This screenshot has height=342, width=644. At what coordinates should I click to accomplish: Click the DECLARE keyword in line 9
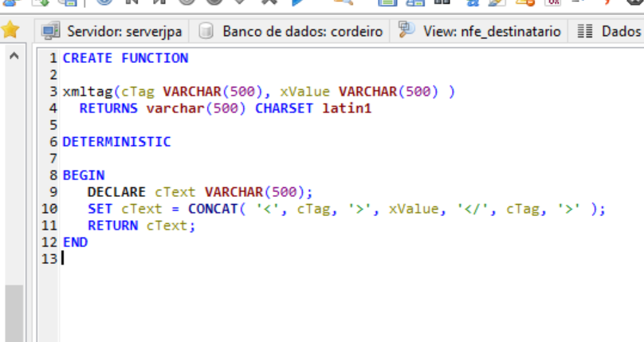pos(116,192)
